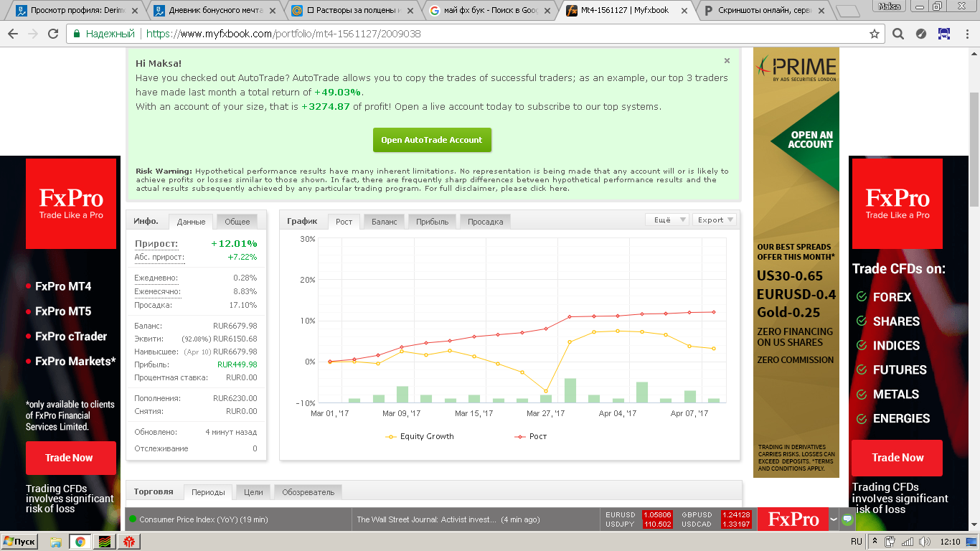980x551 pixels.
Task: Show hidden system tray icons
Action: coord(875,542)
